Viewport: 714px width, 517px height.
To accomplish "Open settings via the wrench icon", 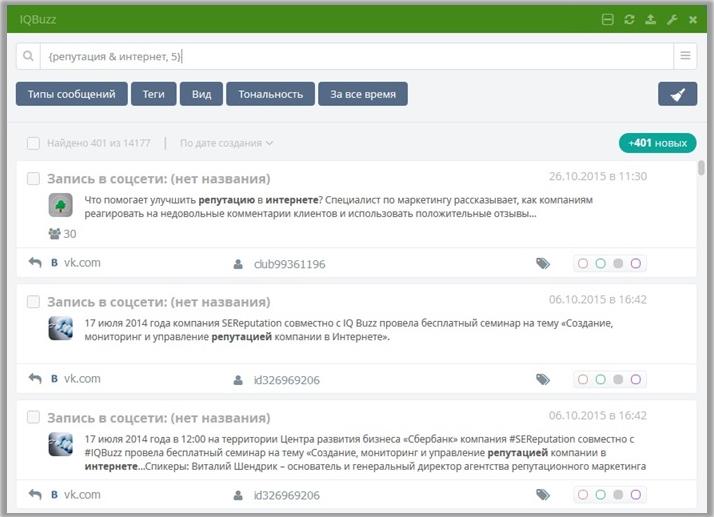I will point(672,20).
